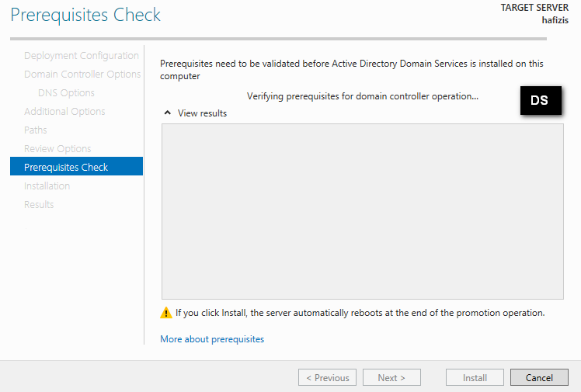Open Additional Options step

click(64, 112)
